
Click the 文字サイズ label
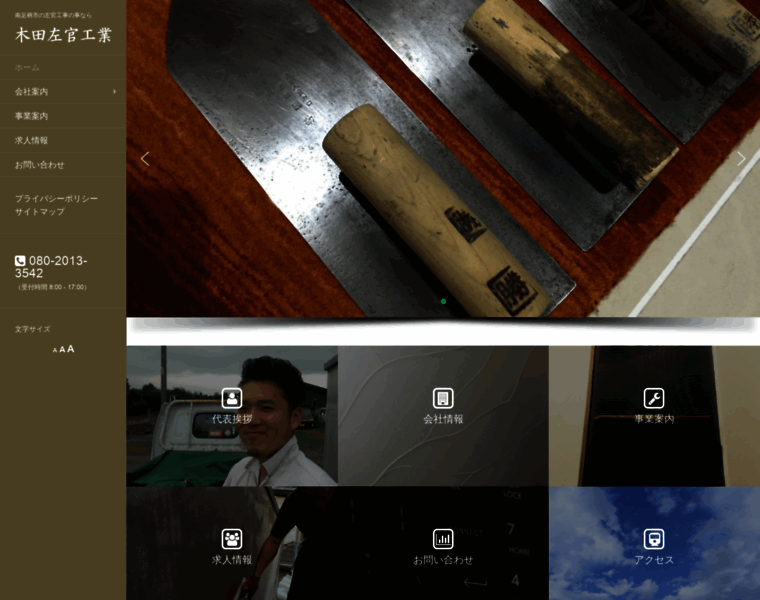(32, 329)
